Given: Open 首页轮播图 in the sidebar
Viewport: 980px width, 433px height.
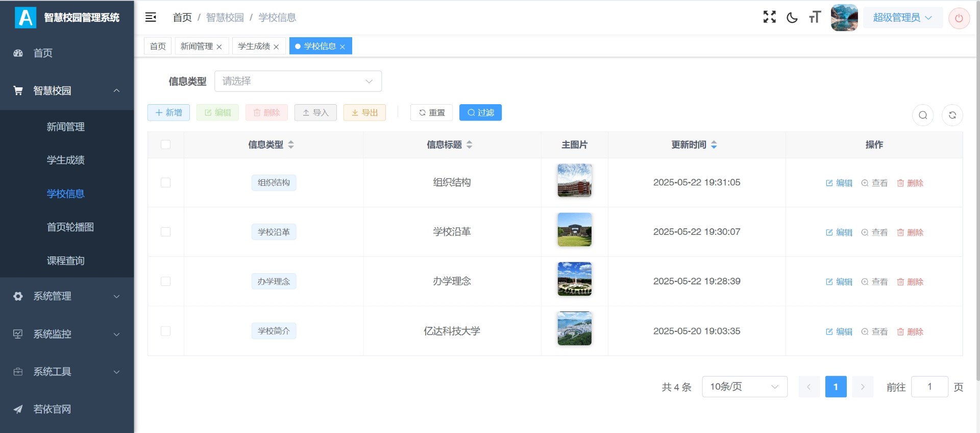Looking at the screenshot, I should 70,227.
